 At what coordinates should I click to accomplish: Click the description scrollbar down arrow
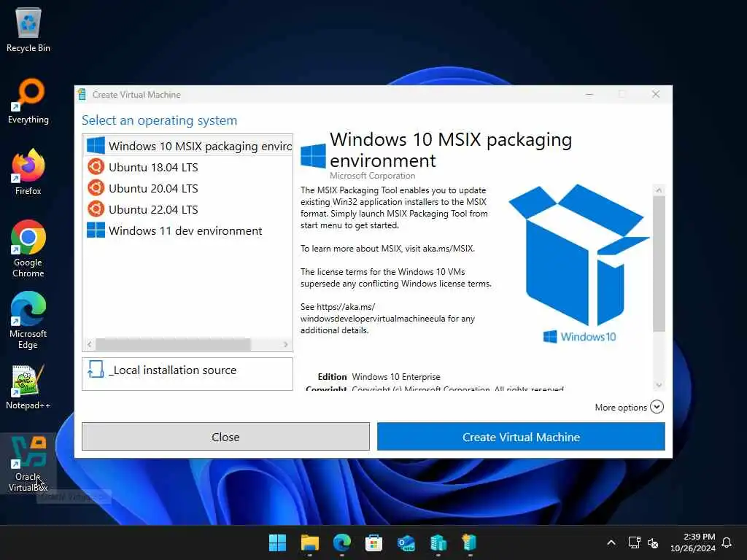coord(659,385)
